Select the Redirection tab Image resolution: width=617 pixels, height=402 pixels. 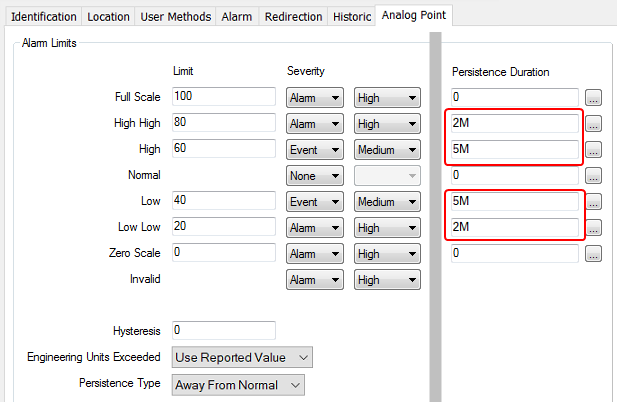coord(294,17)
